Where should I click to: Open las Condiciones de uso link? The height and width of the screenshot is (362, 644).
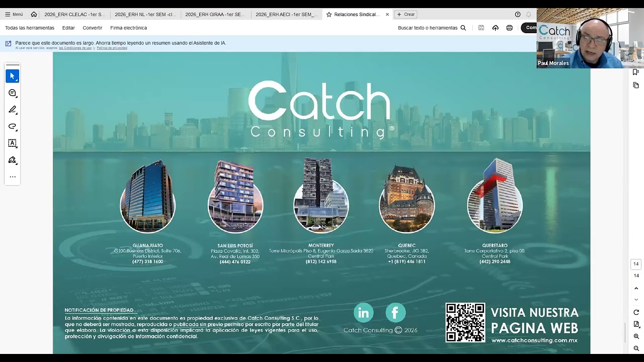tap(75, 48)
